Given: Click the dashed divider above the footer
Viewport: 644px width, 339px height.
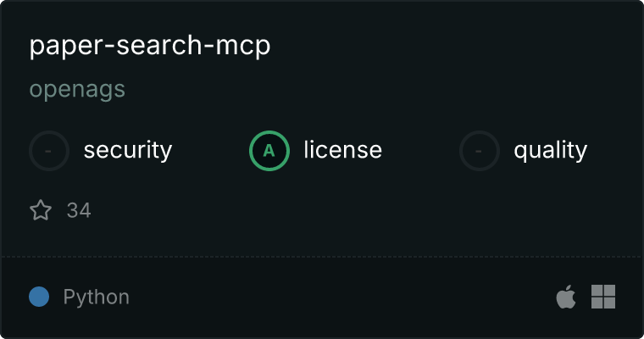Looking at the screenshot, I should click(x=322, y=257).
